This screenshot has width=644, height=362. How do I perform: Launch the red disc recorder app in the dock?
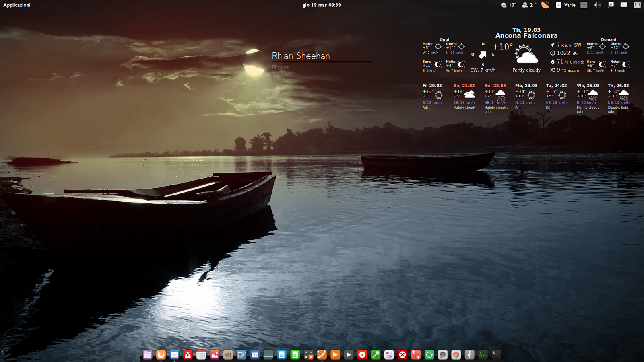[362, 354]
